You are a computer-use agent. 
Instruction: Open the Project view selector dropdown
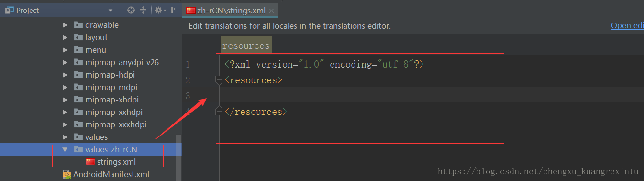[111, 10]
